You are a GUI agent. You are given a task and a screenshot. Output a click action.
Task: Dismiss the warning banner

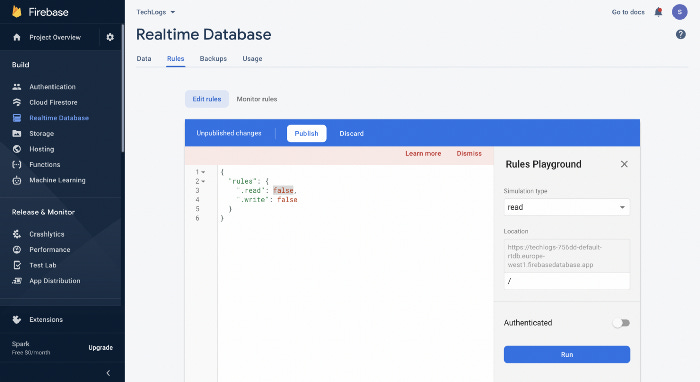coord(469,154)
